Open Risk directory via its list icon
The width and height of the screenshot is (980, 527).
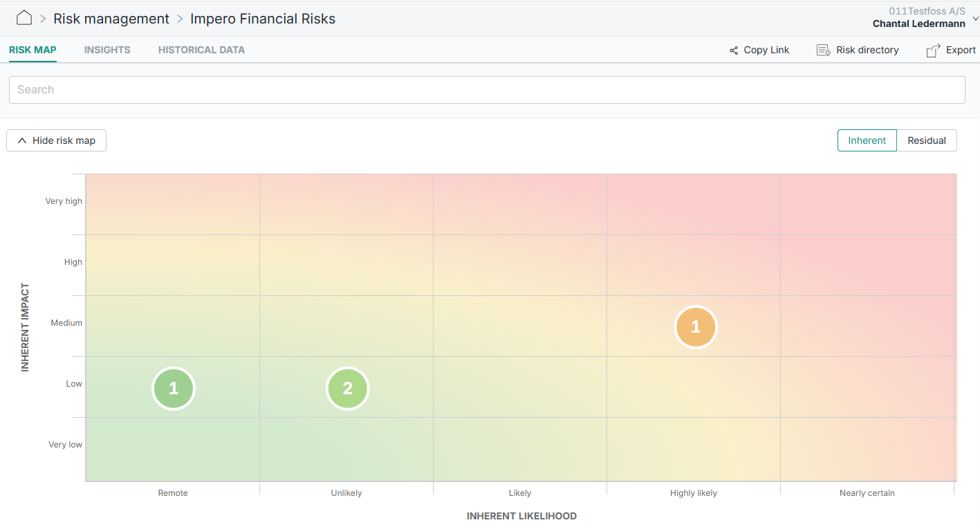tap(823, 50)
